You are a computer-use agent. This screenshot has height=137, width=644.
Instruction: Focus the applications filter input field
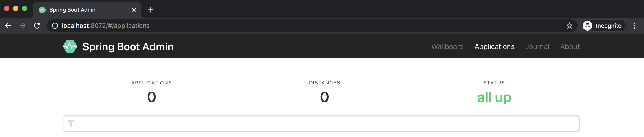tap(321, 124)
